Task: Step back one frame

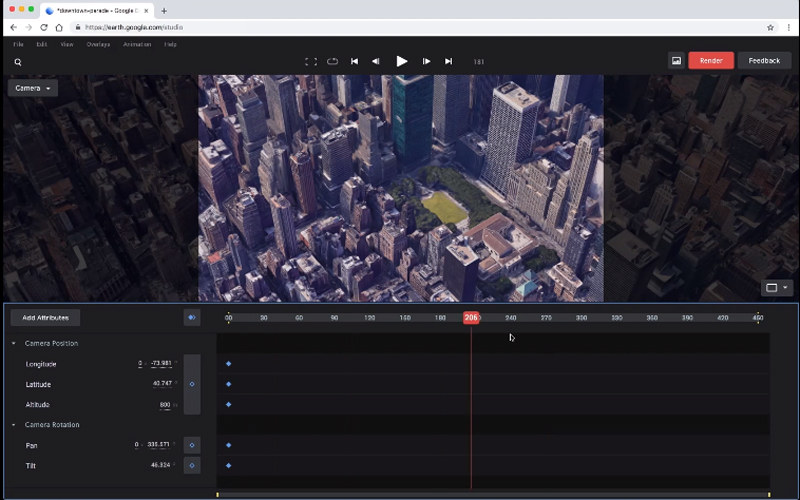Action: (376, 61)
